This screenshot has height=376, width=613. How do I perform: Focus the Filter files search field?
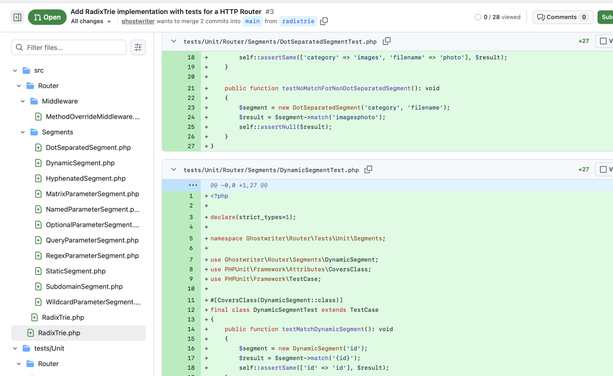click(69, 47)
